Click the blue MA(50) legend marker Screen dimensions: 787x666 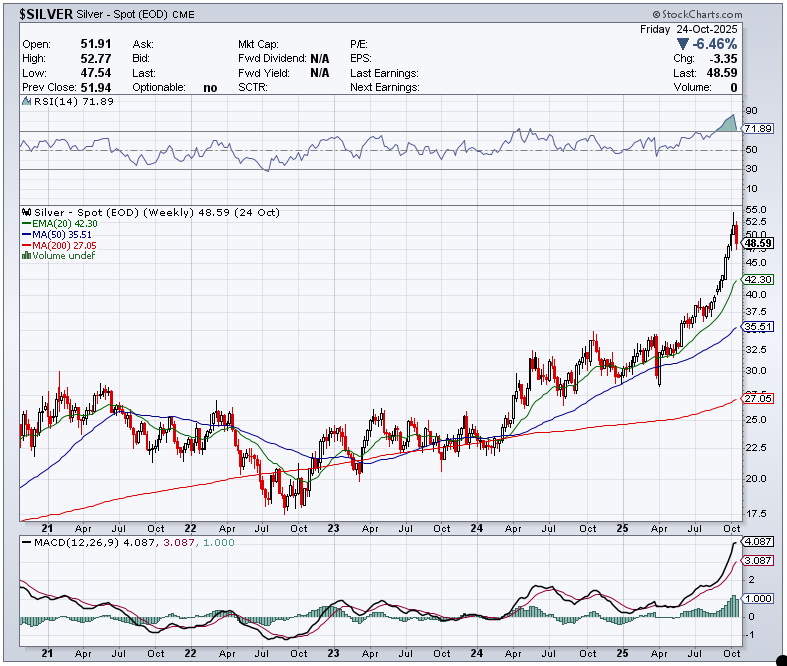pos(25,235)
